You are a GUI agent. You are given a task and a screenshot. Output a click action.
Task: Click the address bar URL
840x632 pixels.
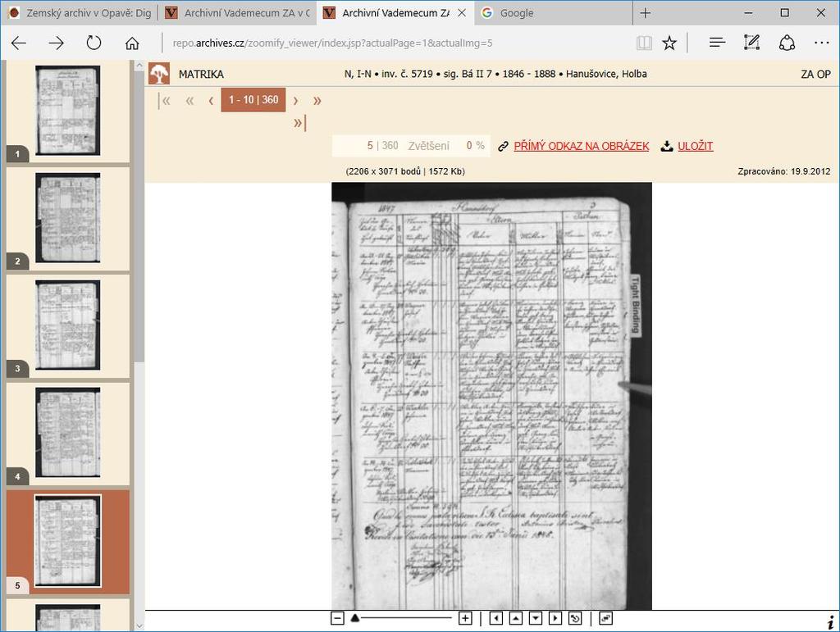332,43
